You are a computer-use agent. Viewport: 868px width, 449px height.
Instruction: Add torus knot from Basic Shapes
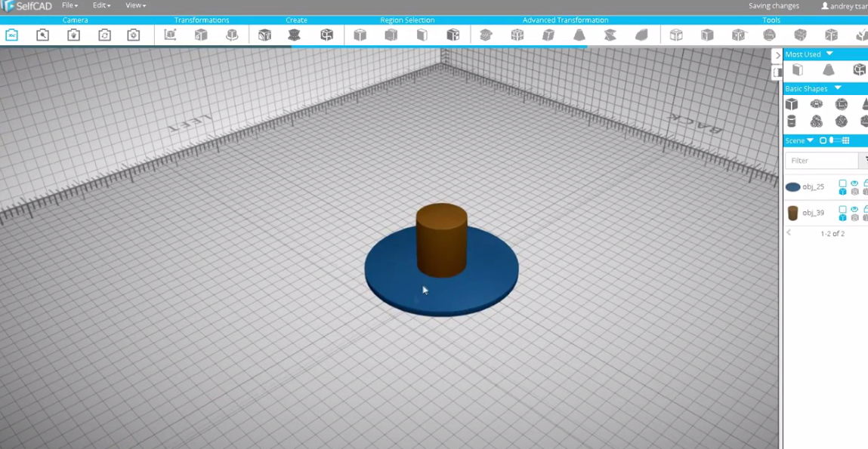point(817,121)
